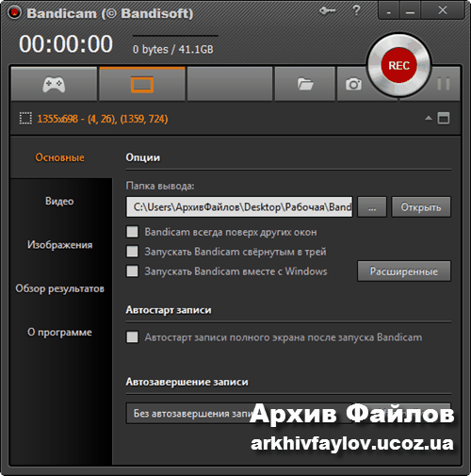Go to the Изображения tab
The image size is (471, 476).
[59, 244]
